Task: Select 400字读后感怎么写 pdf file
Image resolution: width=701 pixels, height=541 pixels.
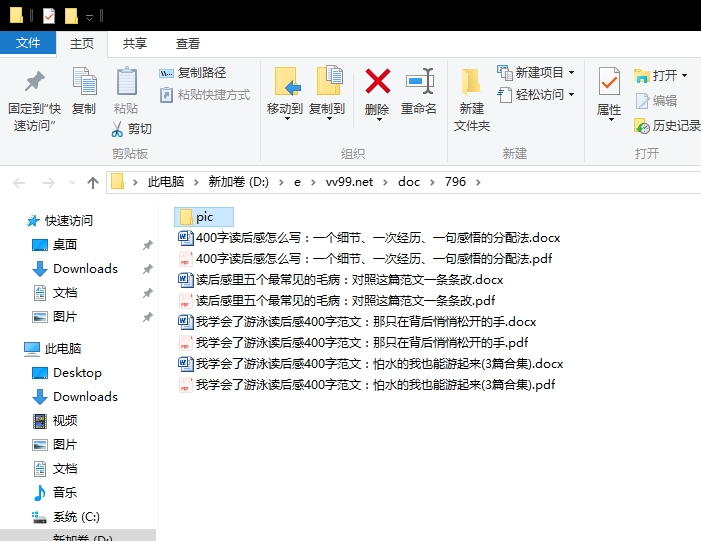Action: (x=365, y=258)
